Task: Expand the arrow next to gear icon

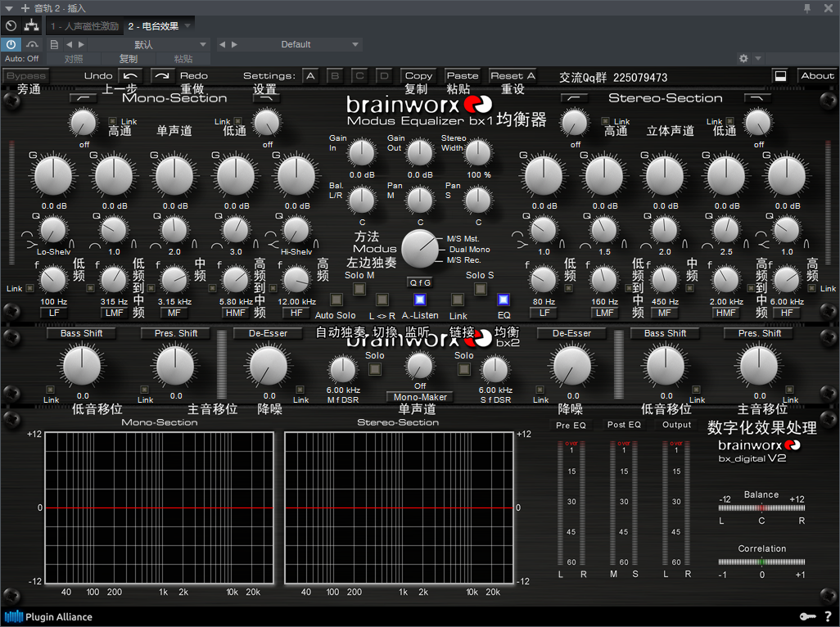Action: pyautogui.click(x=758, y=58)
